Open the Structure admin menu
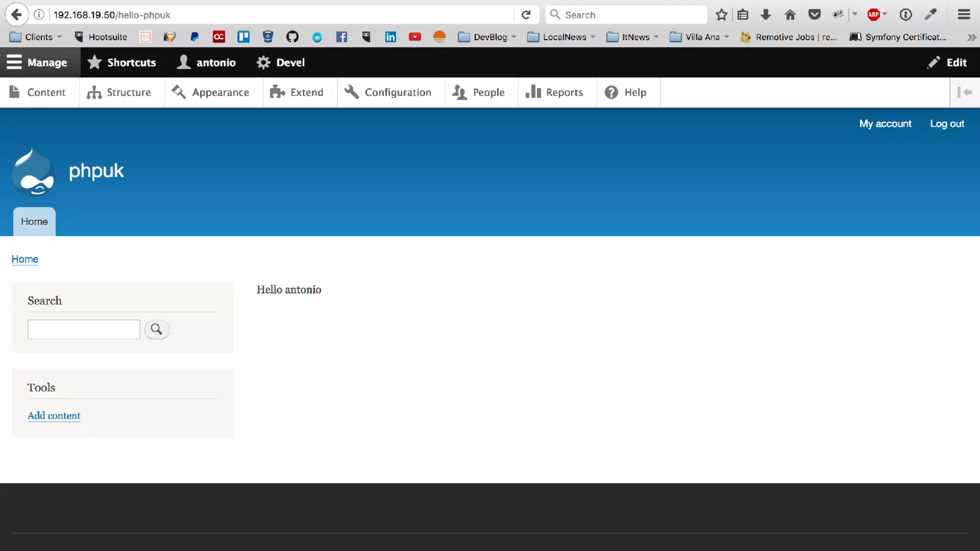Image resolution: width=980 pixels, height=551 pixels. point(119,92)
